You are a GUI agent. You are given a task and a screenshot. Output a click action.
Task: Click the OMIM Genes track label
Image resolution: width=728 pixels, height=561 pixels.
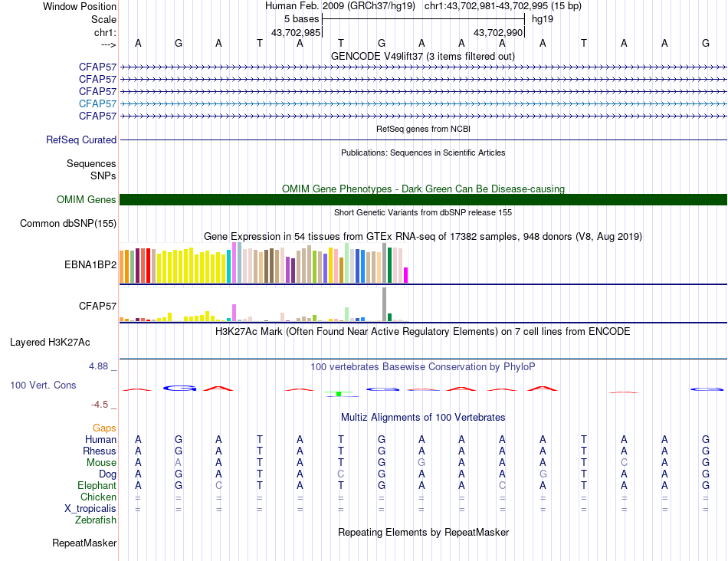coord(87,200)
